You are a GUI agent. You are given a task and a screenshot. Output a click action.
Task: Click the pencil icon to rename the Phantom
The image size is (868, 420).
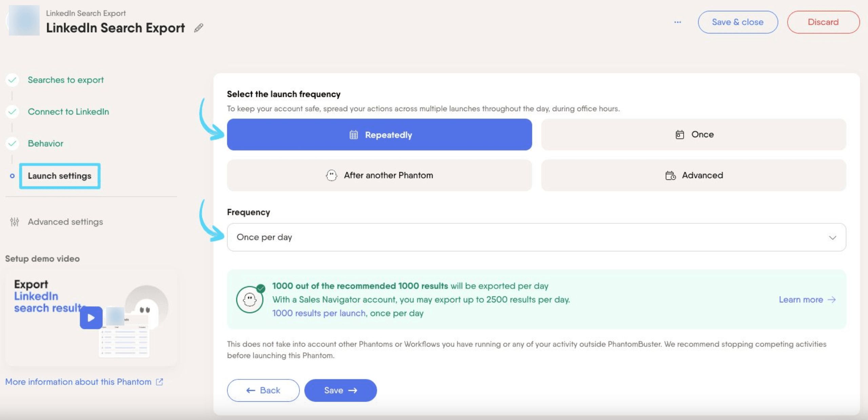click(x=199, y=28)
